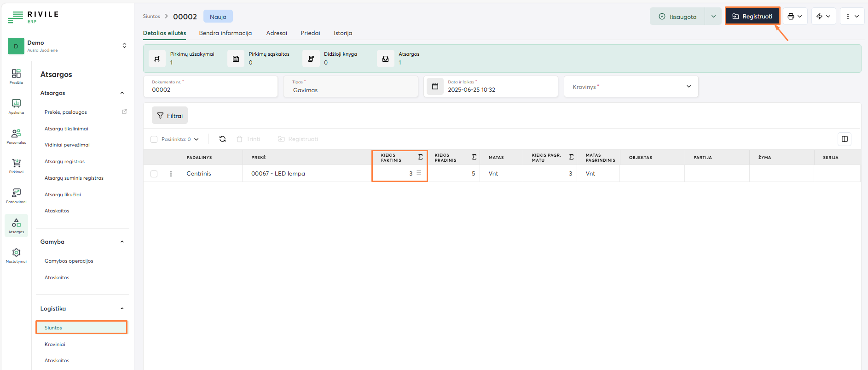Open the Pradžia home icon in sidebar
This screenshot has width=868, height=370.
pos(16,76)
